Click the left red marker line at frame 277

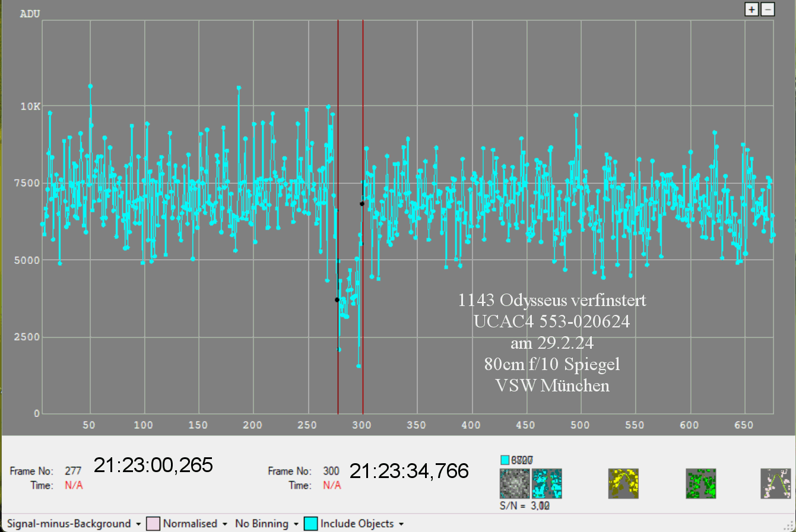coord(338,119)
